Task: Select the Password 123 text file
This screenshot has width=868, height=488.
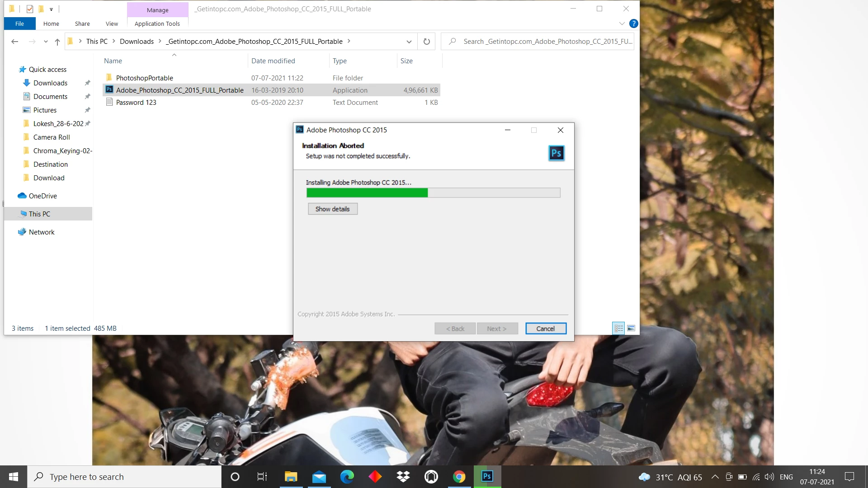Action: point(136,103)
